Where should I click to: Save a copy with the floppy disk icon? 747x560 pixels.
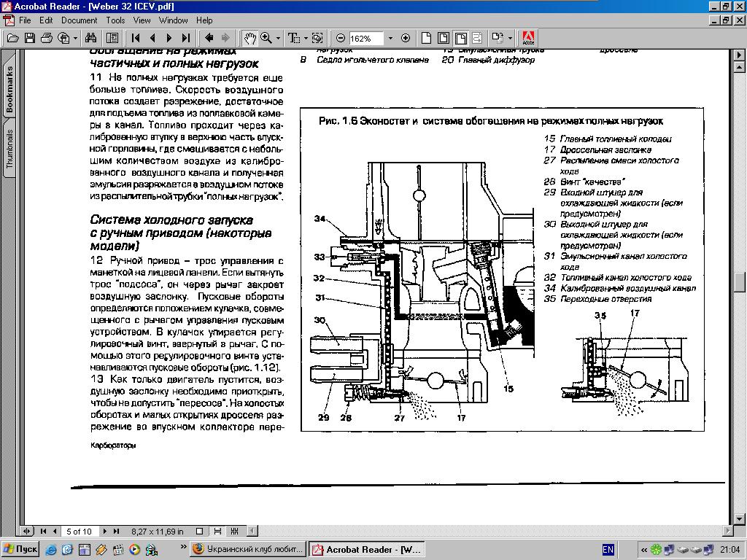coord(30,38)
